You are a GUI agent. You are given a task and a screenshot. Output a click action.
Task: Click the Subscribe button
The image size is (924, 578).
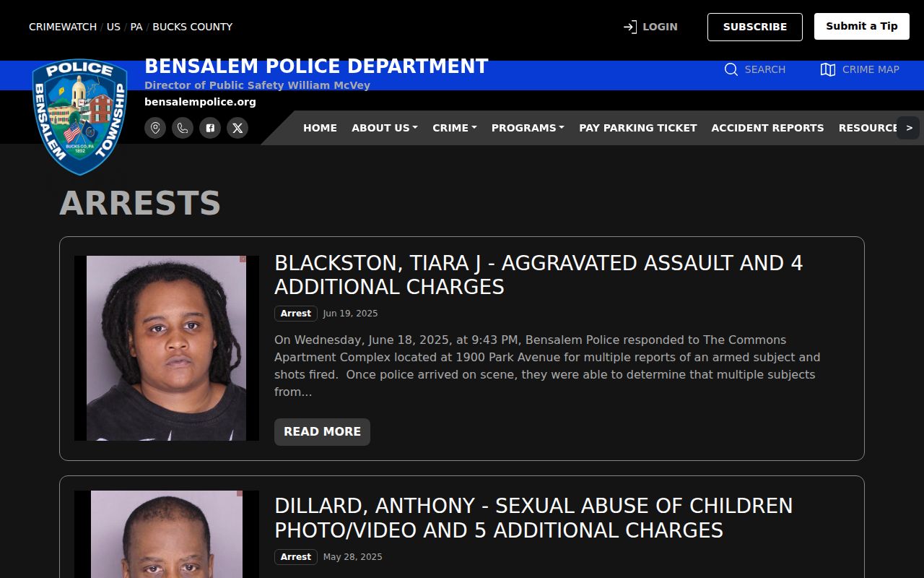tap(755, 27)
